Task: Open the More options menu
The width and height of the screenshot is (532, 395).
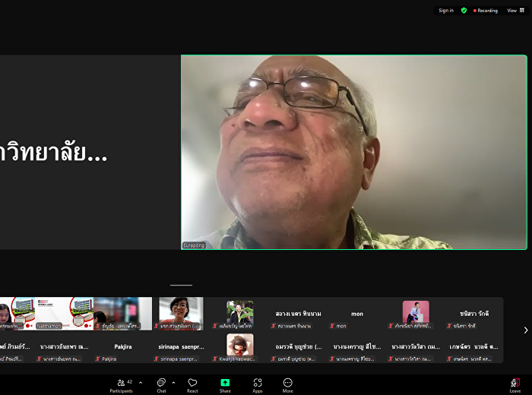Action: coord(287,385)
